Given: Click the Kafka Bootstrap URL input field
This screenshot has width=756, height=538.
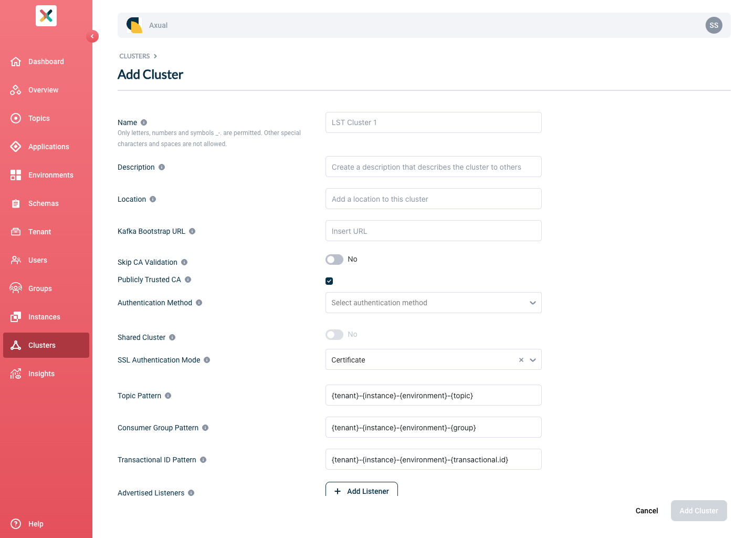Looking at the screenshot, I should point(434,231).
